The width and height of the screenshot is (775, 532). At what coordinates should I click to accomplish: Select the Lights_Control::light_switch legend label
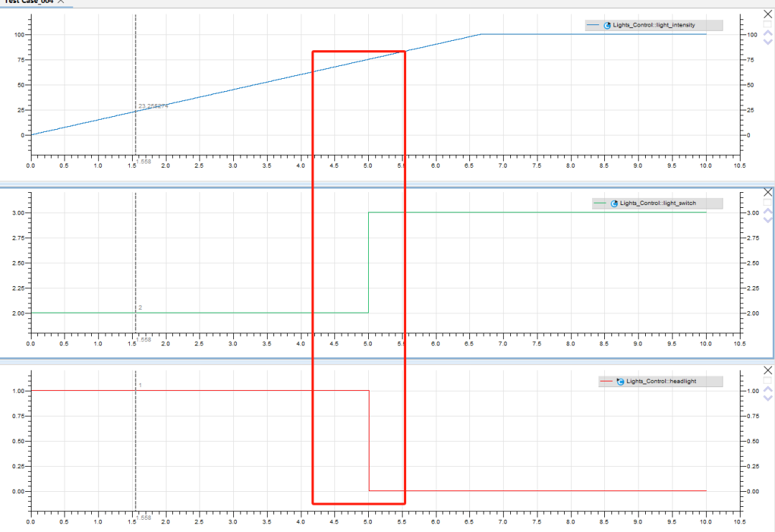click(658, 204)
